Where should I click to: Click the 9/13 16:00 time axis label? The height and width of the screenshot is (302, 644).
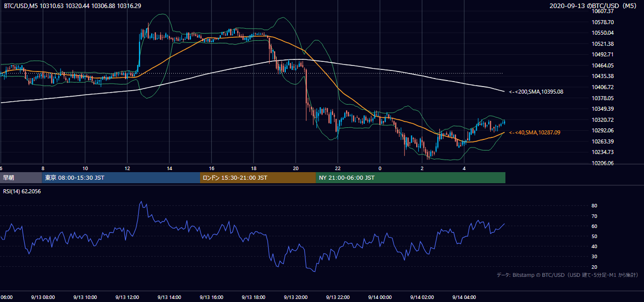pyautogui.click(x=212, y=297)
